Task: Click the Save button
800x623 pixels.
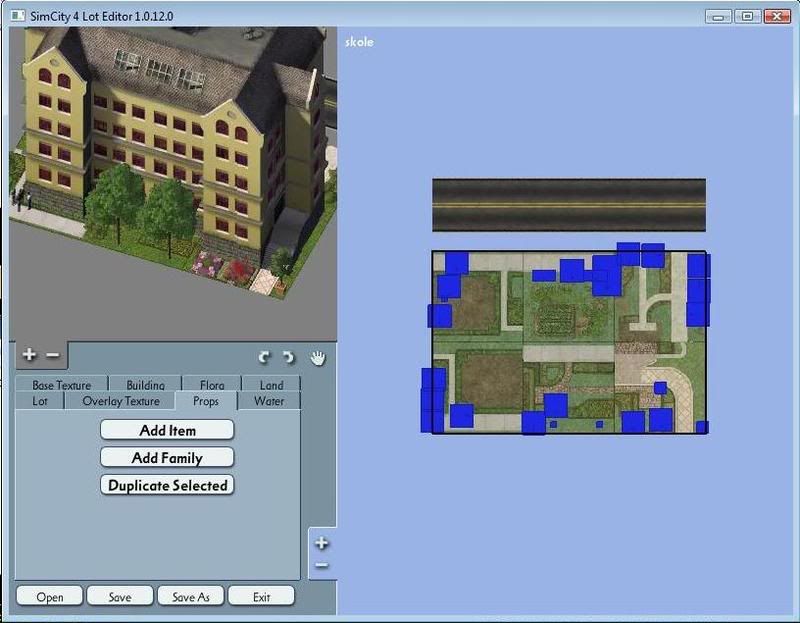Action: tap(120, 596)
